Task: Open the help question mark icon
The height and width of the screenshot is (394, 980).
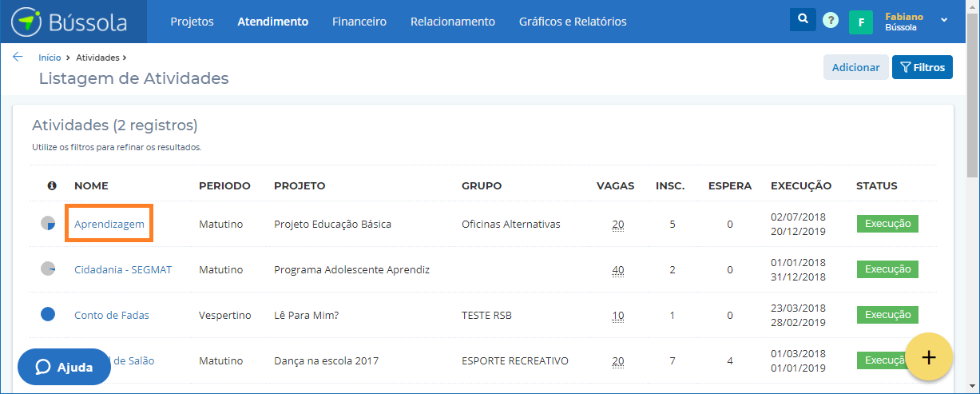Action: pos(831,21)
